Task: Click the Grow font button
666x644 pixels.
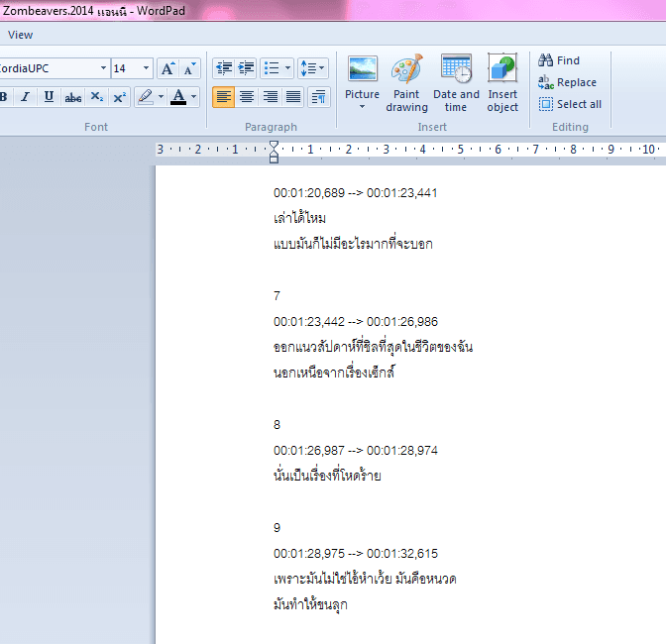Action: pos(167,68)
